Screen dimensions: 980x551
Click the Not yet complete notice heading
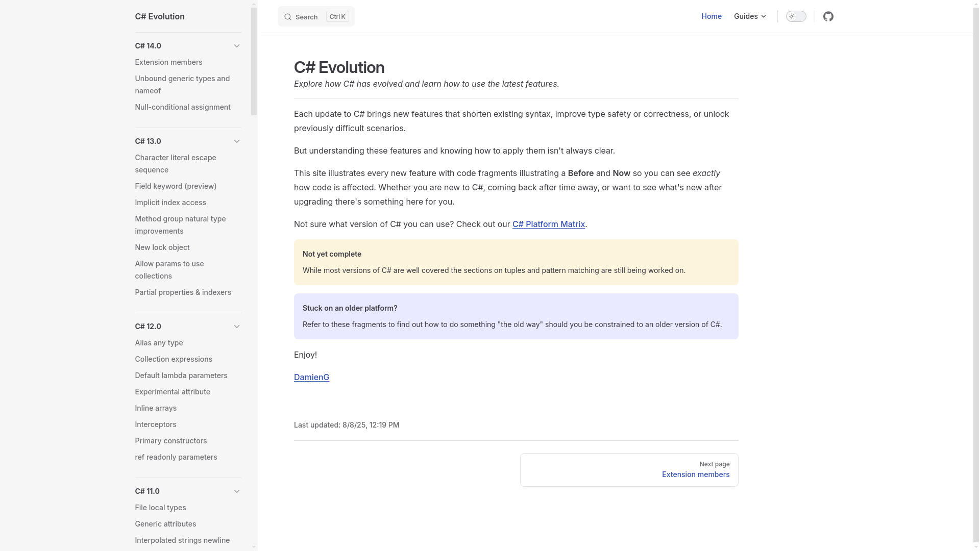(332, 254)
